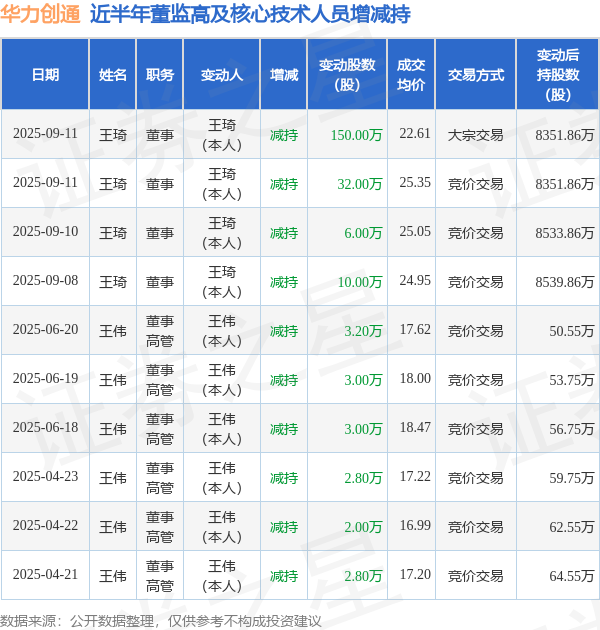Click the 职务 column header
This screenshot has height=630, width=600.
coord(160,75)
